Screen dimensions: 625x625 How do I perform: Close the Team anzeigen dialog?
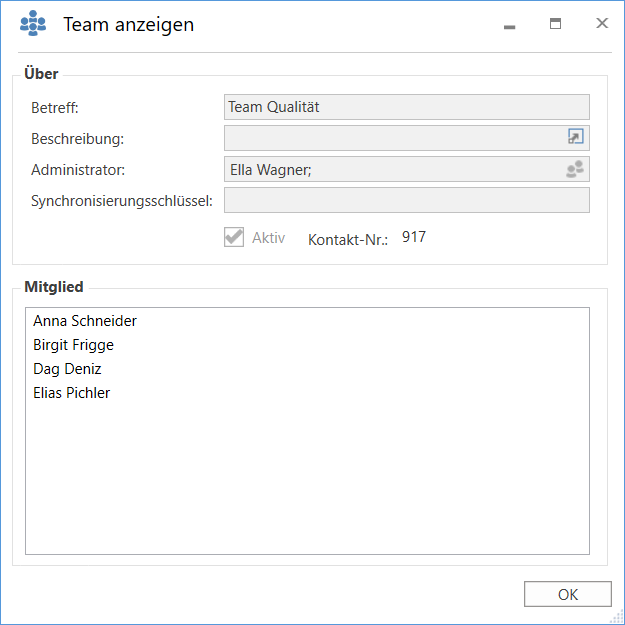click(602, 24)
